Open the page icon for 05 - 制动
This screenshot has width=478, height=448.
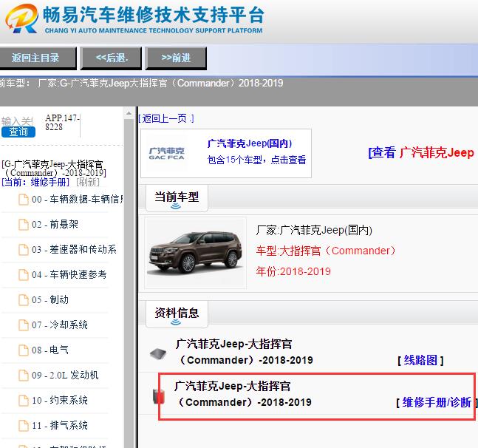coord(24,300)
